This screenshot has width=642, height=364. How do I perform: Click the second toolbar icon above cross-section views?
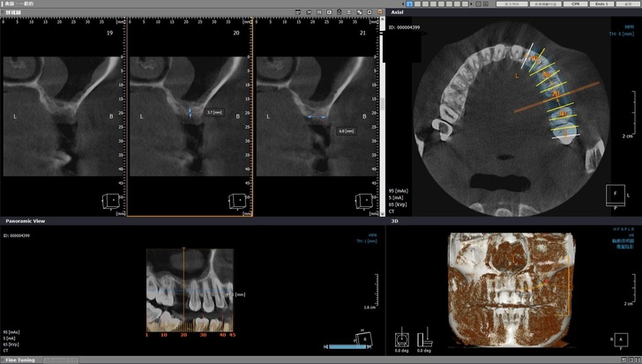pyautogui.click(x=310, y=12)
